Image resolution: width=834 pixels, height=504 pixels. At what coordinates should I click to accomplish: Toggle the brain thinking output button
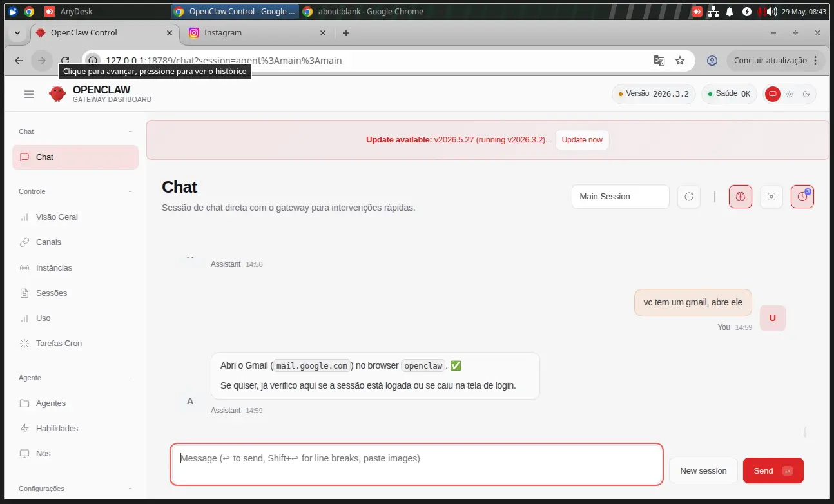pos(741,197)
